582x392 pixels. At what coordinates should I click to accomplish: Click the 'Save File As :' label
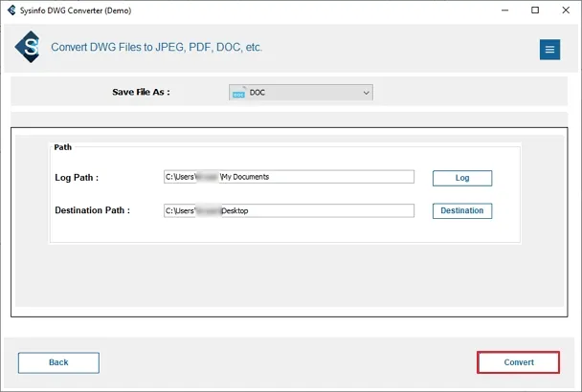coord(141,92)
